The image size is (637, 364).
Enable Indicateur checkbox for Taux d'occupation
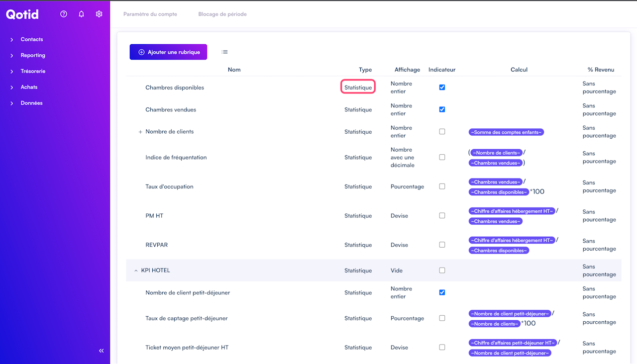pyautogui.click(x=442, y=186)
